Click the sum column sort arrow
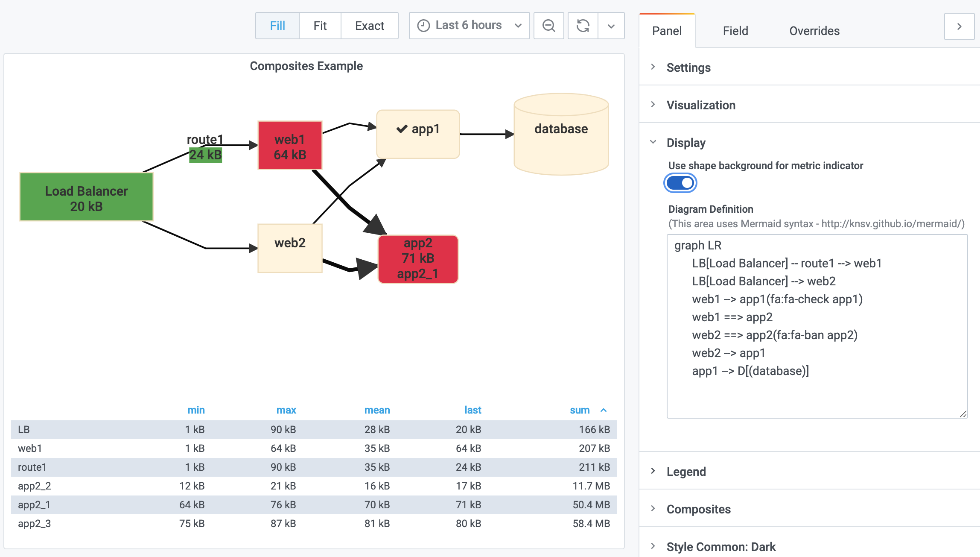 [x=604, y=410]
